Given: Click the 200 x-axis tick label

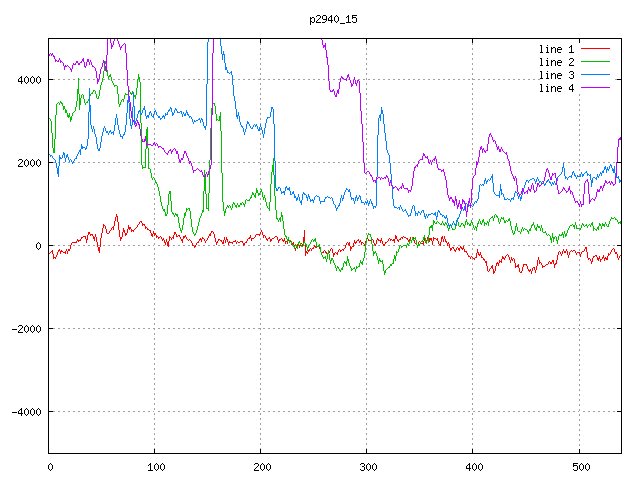Looking at the screenshot, I should click(261, 466).
